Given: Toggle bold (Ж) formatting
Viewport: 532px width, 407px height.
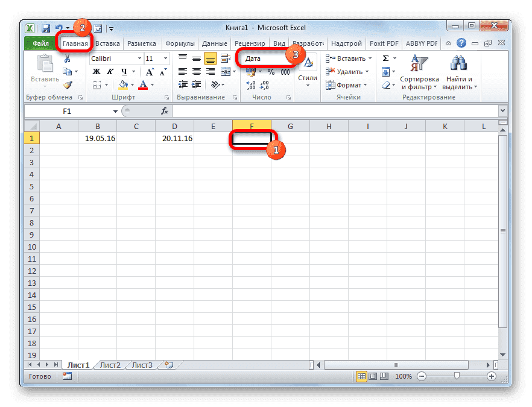Looking at the screenshot, I should point(97,71).
